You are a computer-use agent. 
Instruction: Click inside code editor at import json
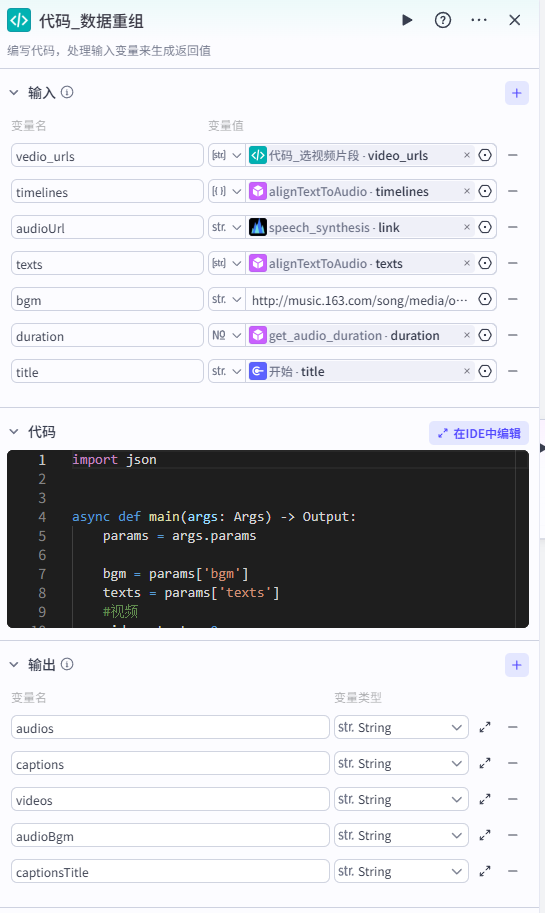(x=114, y=459)
